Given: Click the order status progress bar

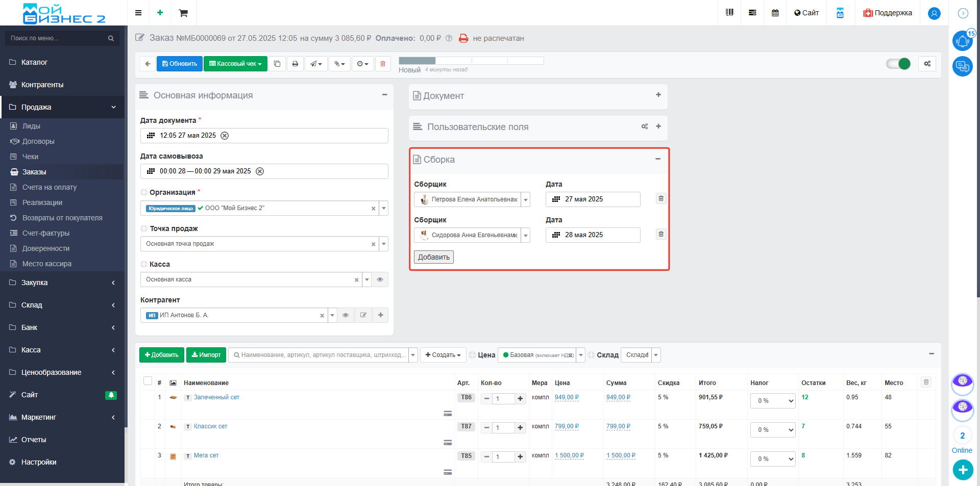Looking at the screenshot, I should tap(471, 61).
